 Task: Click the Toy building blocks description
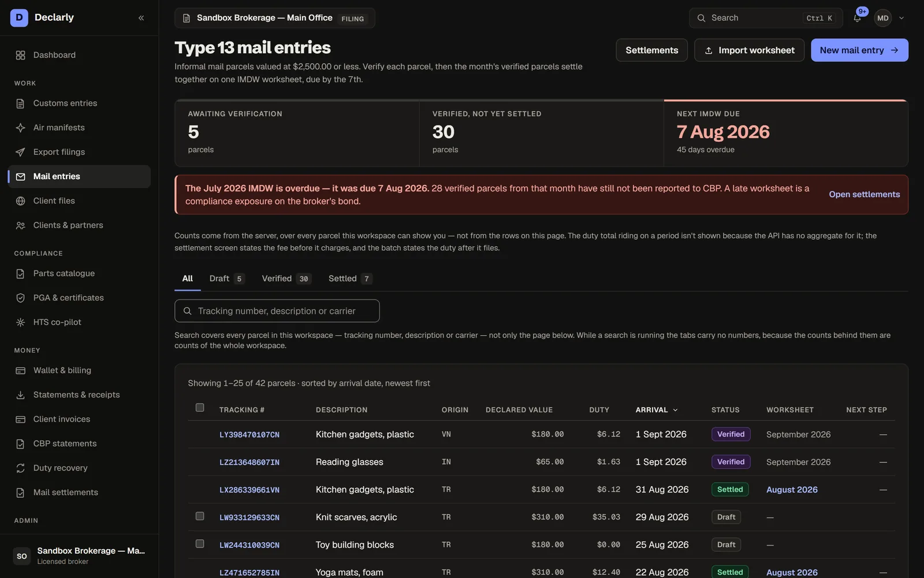pyautogui.click(x=355, y=545)
